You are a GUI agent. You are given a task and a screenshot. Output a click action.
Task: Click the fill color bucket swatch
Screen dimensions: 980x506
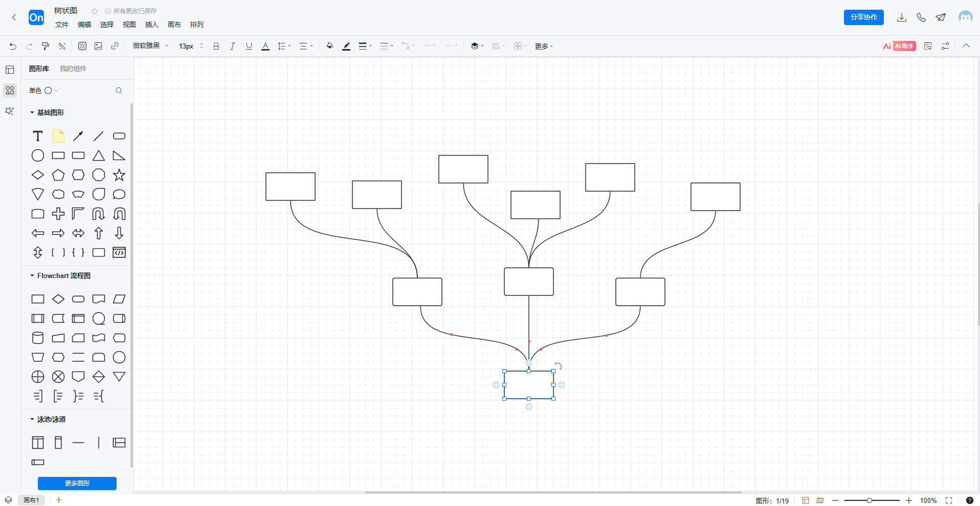[330, 47]
